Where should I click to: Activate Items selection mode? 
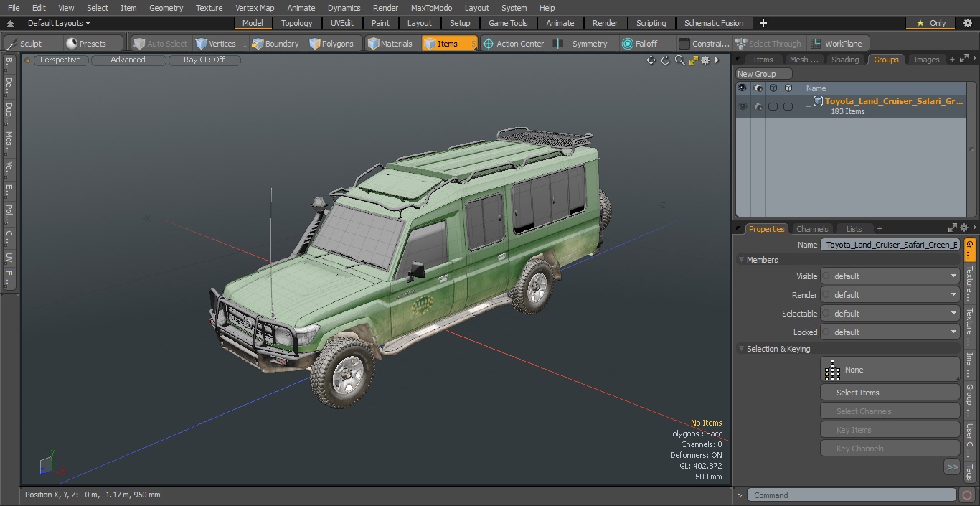tap(449, 44)
